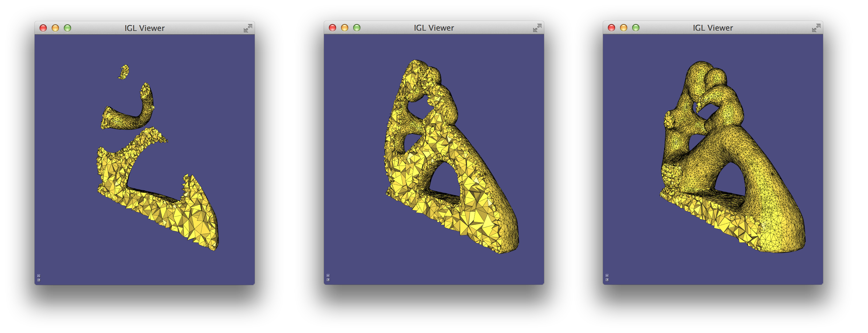The height and width of the screenshot is (333, 868).
Task: Open the help icon in right viewer
Action: [607, 280]
